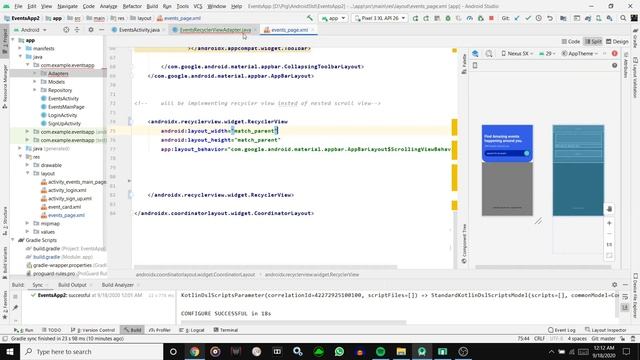Open Chrome from the Windows taskbar

[x=195, y=351]
